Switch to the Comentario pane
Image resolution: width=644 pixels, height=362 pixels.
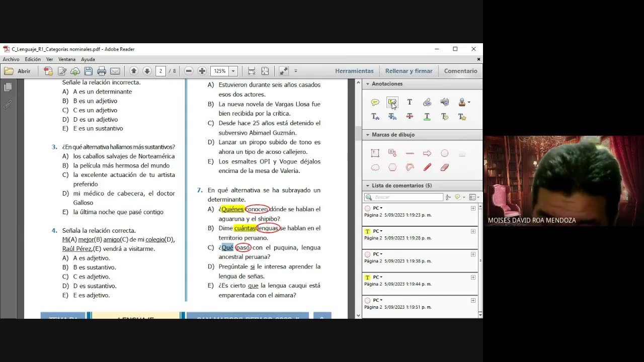click(460, 71)
